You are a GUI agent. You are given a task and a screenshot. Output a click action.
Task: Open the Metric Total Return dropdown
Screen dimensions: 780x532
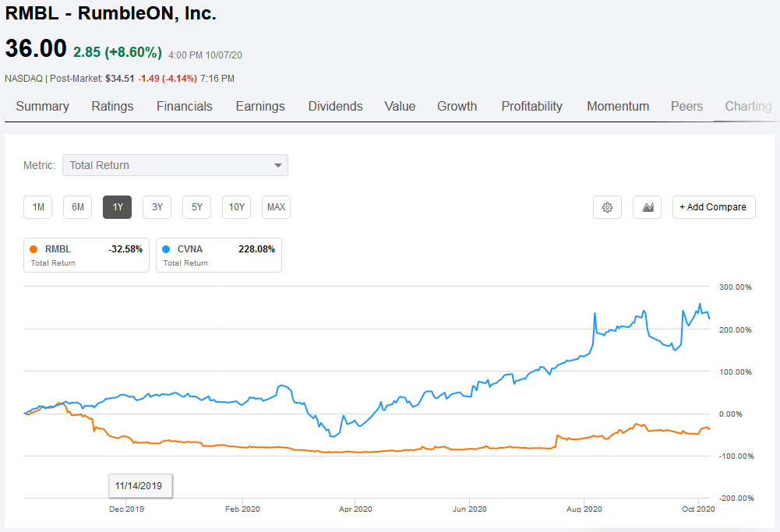(x=175, y=165)
